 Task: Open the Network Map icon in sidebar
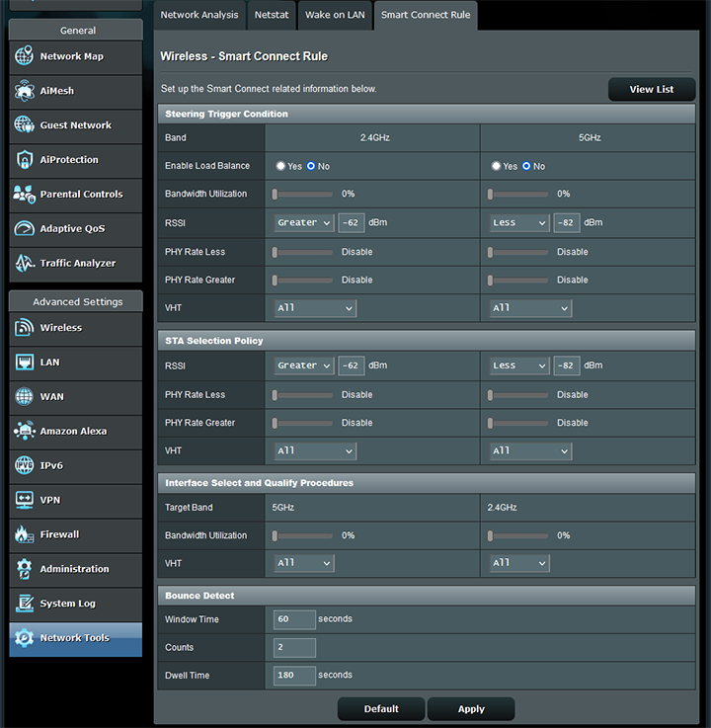25,56
